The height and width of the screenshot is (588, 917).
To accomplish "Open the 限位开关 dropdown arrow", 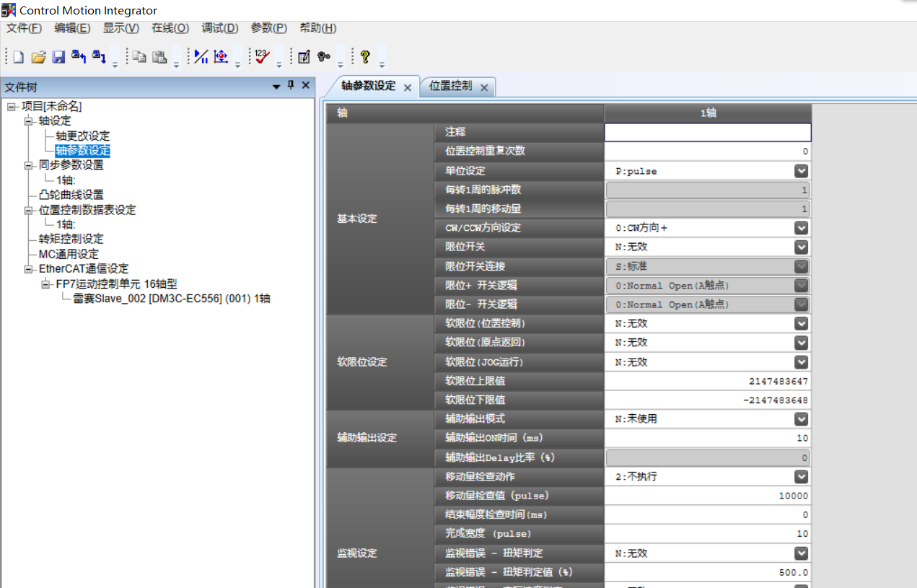I will 801,247.
